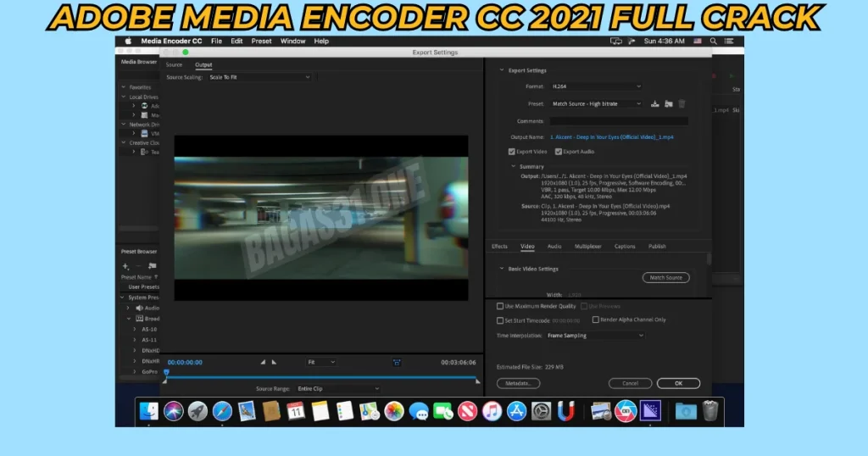This screenshot has height=456, width=868.
Task: Click the Metadata button
Action: pos(518,383)
